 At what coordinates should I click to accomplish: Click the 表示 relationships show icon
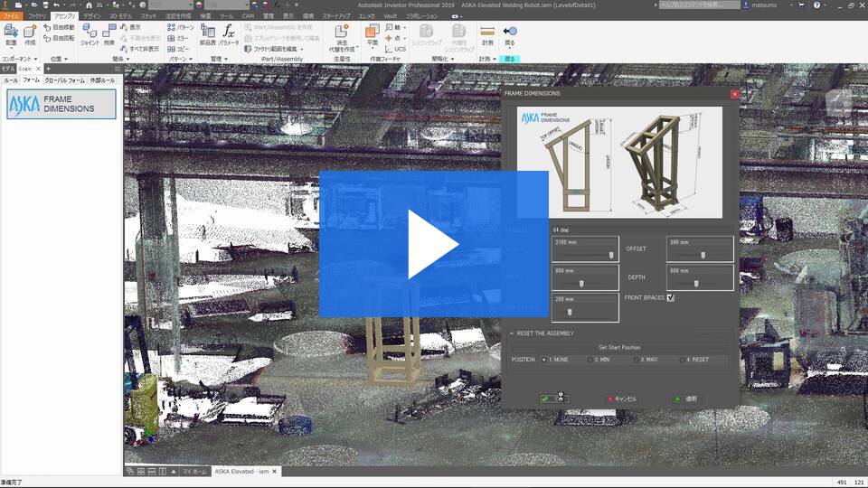pos(130,27)
